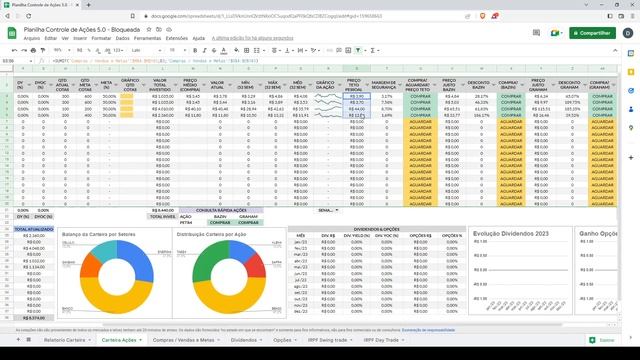Start a Meet call from header

556,33
